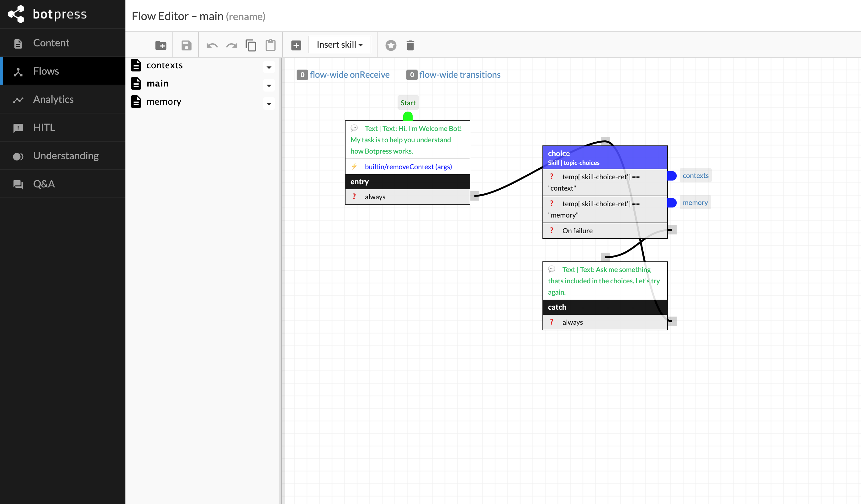This screenshot has height=504, width=861.
Task: Click the redo arrow icon
Action: click(232, 45)
